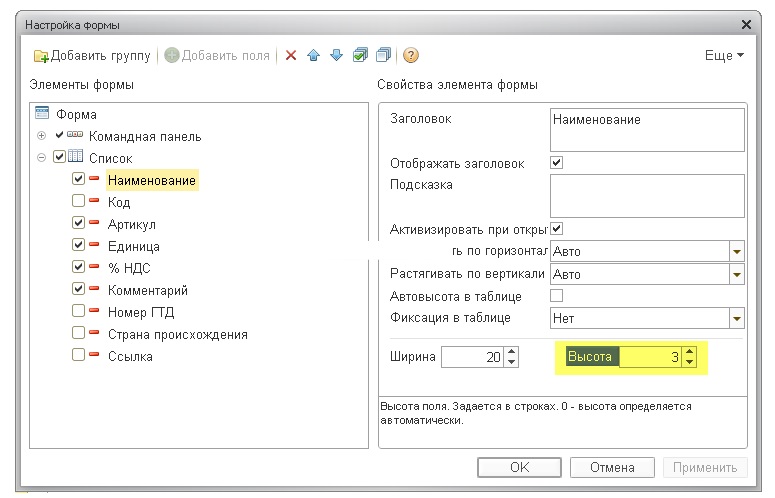Image resolution: width=775 pixels, height=498 pixels.
Task: Move element up with blue arrow
Action: pos(313,55)
